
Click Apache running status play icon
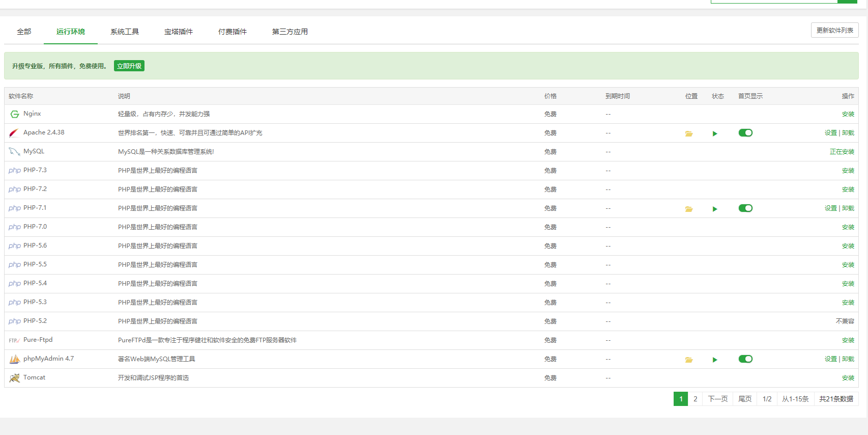pyautogui.click(x=715, y=133)
